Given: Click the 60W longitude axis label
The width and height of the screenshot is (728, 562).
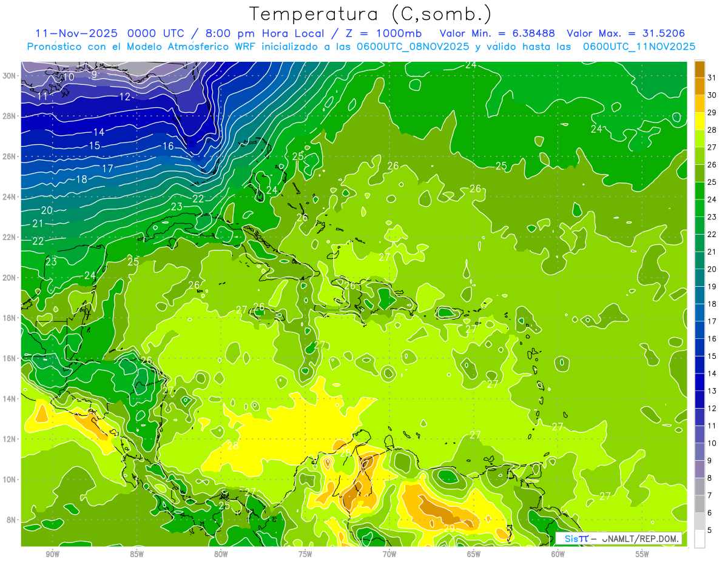Looking at the screenshot, I should click(x=558, y=554).
